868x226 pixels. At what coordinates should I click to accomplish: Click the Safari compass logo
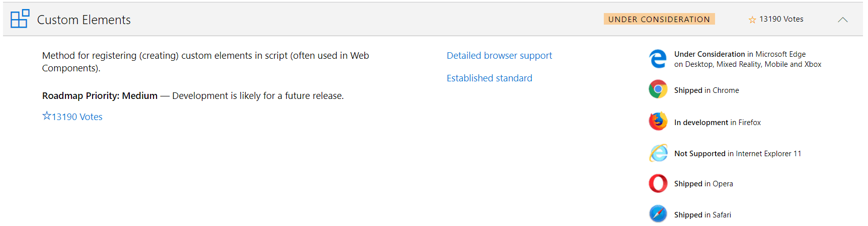658,214
